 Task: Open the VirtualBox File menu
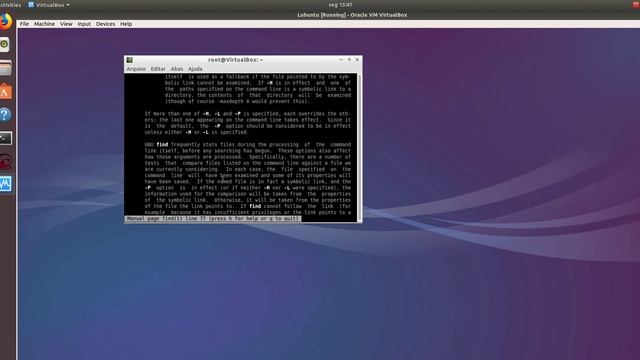[24, 24]
